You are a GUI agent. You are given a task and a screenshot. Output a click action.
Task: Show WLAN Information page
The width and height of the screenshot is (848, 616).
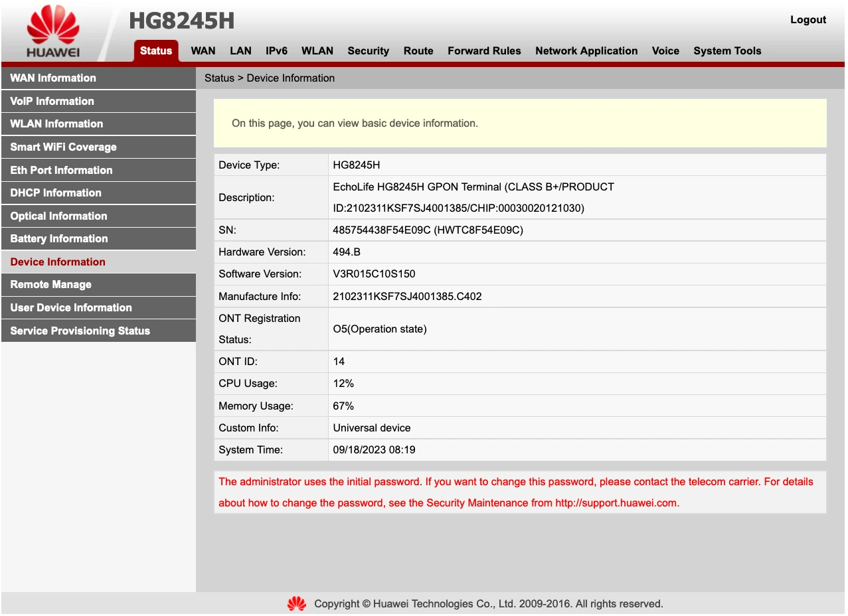98,124
